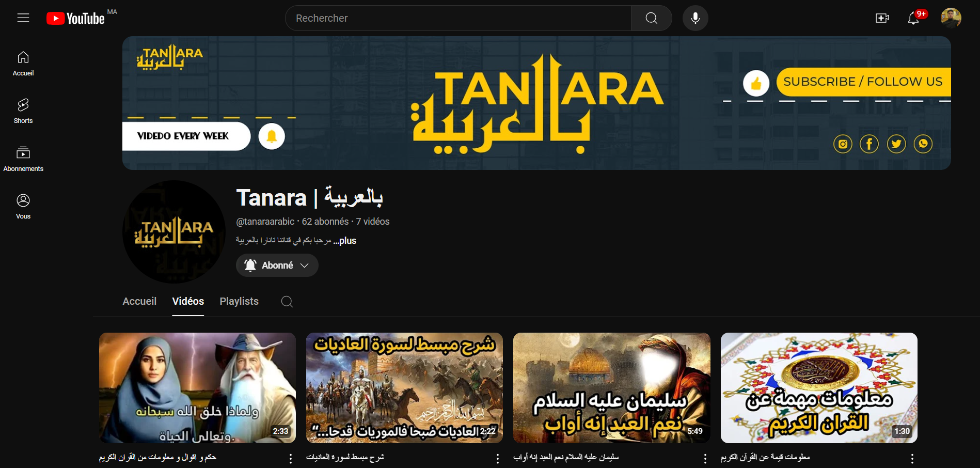Open the Create video icon

pyautogui.click(x=882, y=18)
